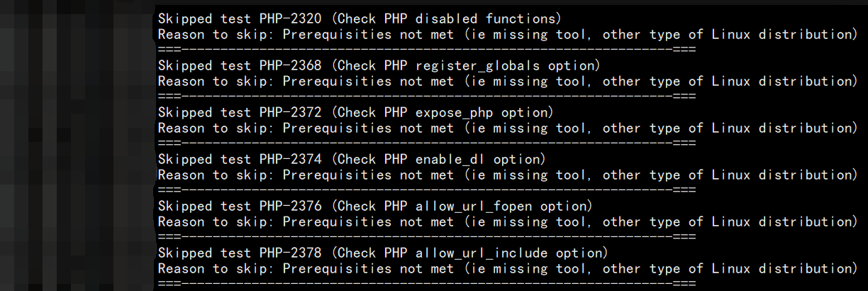The width and height of the screenshot is (868, 291).
Task: Click the skip reason line under PHP-2376
Action: tap(507, 221)
